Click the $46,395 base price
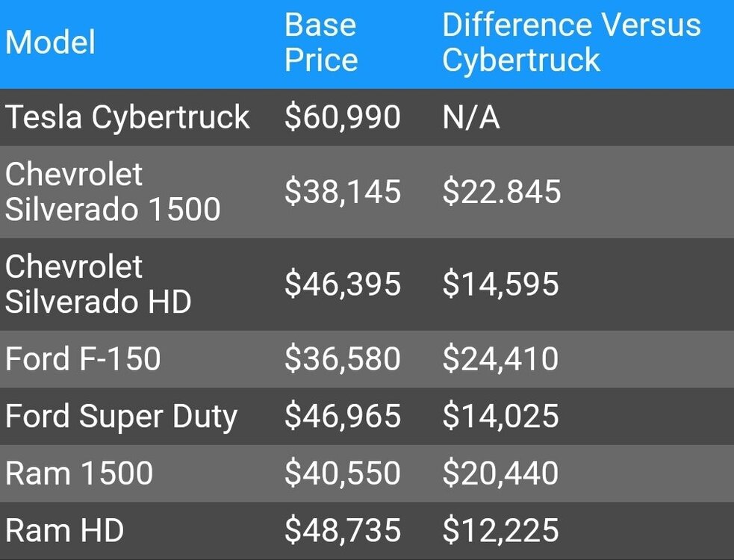 pyautogui.click(x=343, y=284)
